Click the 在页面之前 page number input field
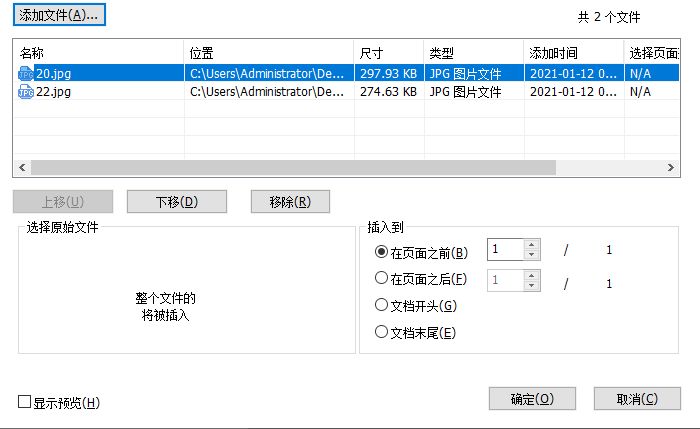 pyautogui.click(x=505, y=249)
